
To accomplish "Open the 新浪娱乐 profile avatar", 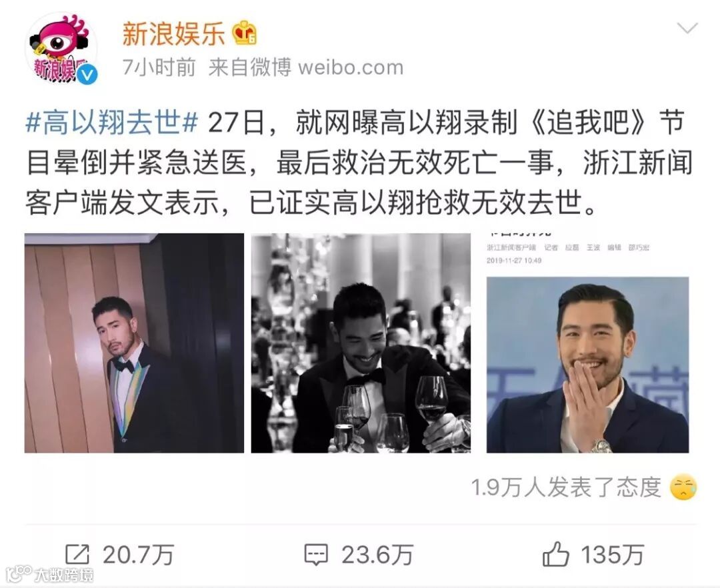I will tap(62, 49).
